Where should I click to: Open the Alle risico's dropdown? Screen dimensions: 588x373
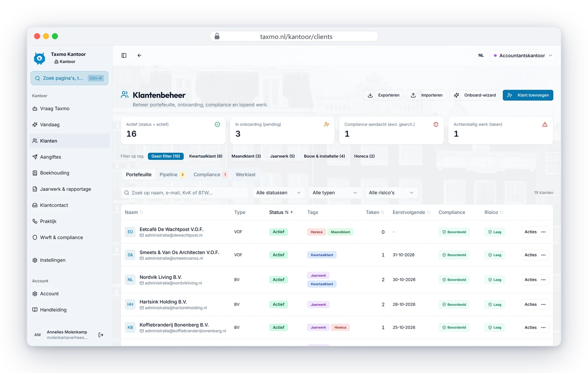pos(391,193)
